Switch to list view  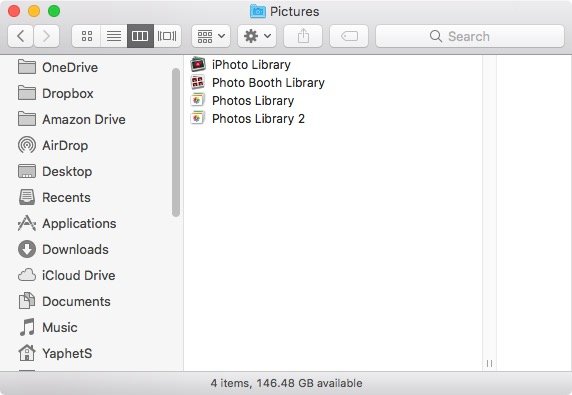[114, 36]
